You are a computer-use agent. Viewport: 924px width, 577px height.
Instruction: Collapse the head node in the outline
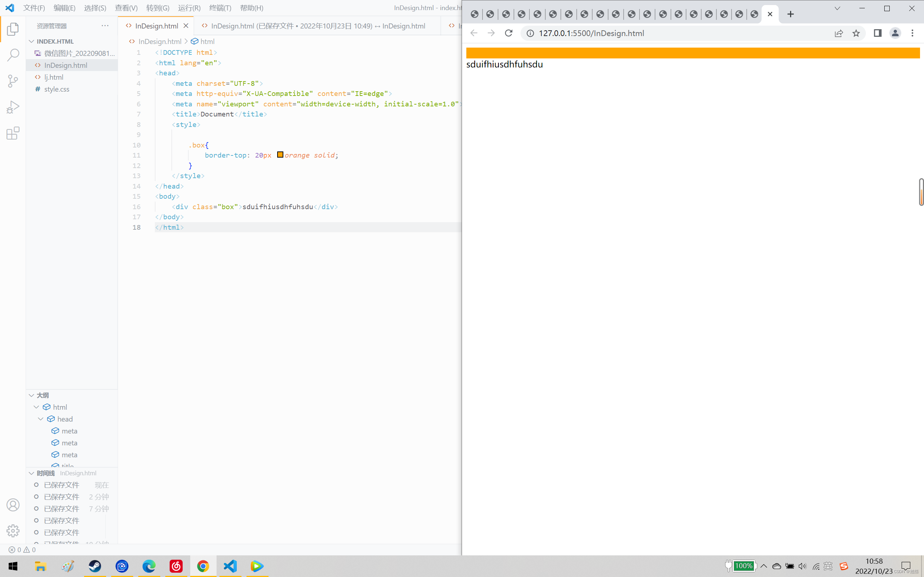(41, 419)
